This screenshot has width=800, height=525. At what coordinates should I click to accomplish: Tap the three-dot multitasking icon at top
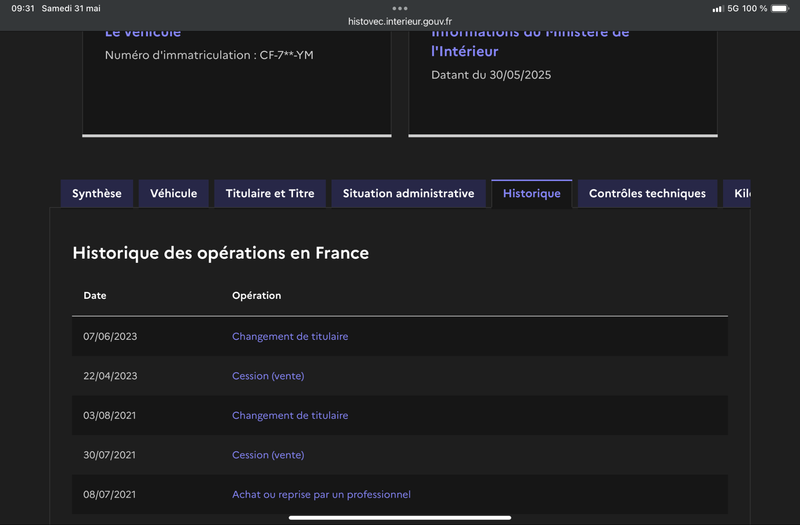point(400,8)
